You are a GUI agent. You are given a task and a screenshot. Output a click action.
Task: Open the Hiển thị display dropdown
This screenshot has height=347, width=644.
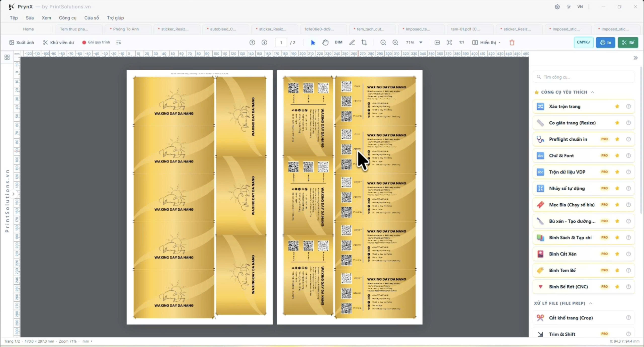[x=486, y=43]
